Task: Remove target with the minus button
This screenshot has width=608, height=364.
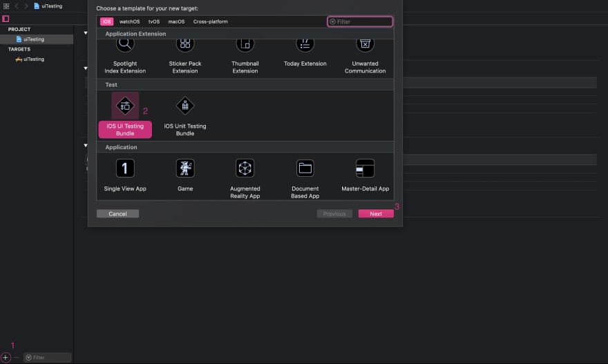Action: click(x=16, y=357)
